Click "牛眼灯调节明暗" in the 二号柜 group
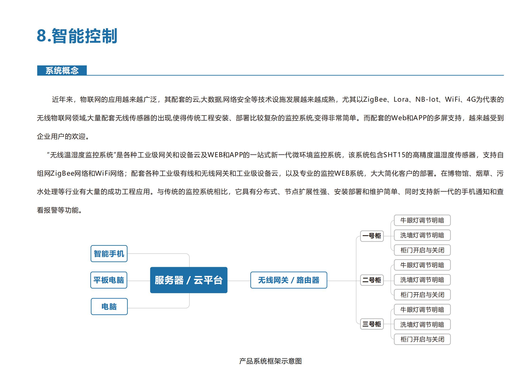Screen dimensions: 532x392 pos(422,265)
